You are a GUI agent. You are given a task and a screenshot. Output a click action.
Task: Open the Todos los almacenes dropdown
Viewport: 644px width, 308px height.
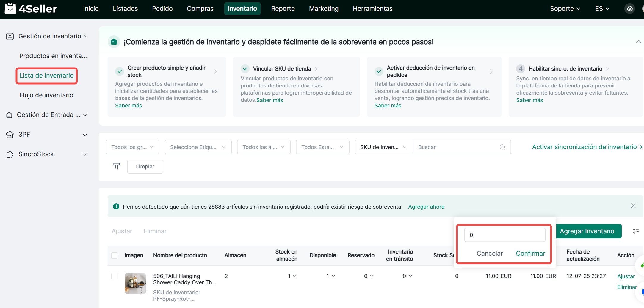(x=264, y=147)
